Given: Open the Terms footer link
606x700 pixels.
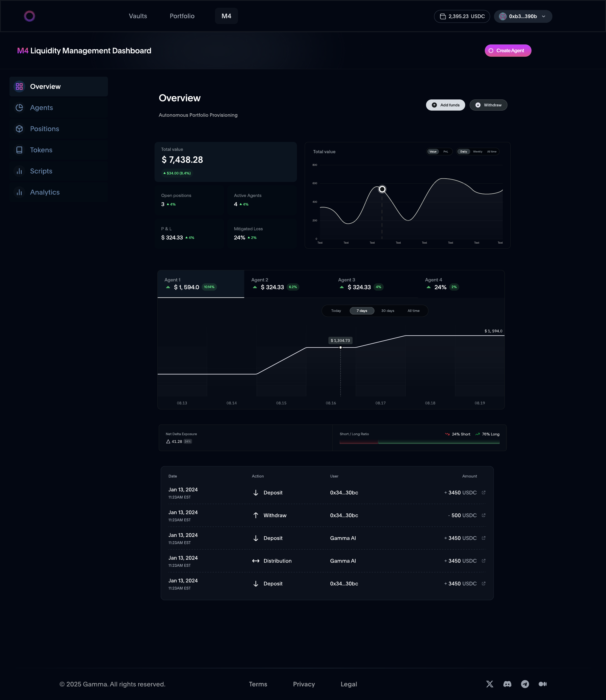Looking at the screenshot, I should [258, 684].
